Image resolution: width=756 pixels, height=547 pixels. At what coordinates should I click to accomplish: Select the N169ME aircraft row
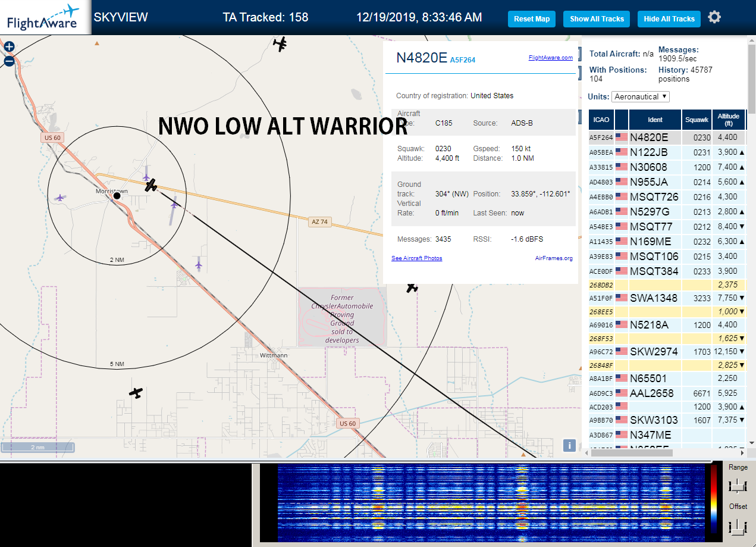point(667,242)
